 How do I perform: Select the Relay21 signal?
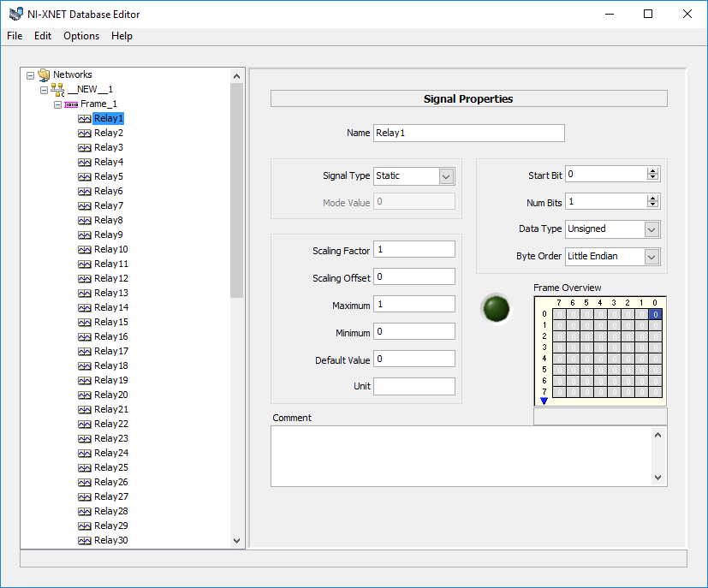point(111,409)
